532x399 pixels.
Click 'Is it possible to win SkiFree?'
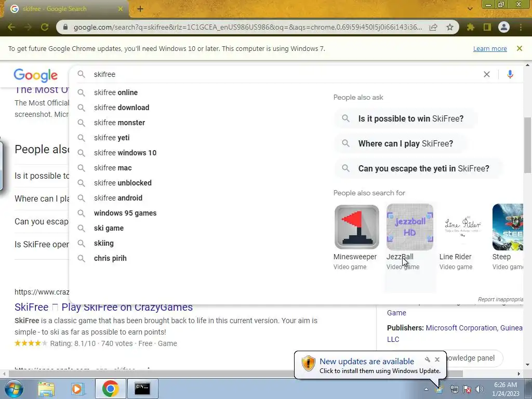406,119
